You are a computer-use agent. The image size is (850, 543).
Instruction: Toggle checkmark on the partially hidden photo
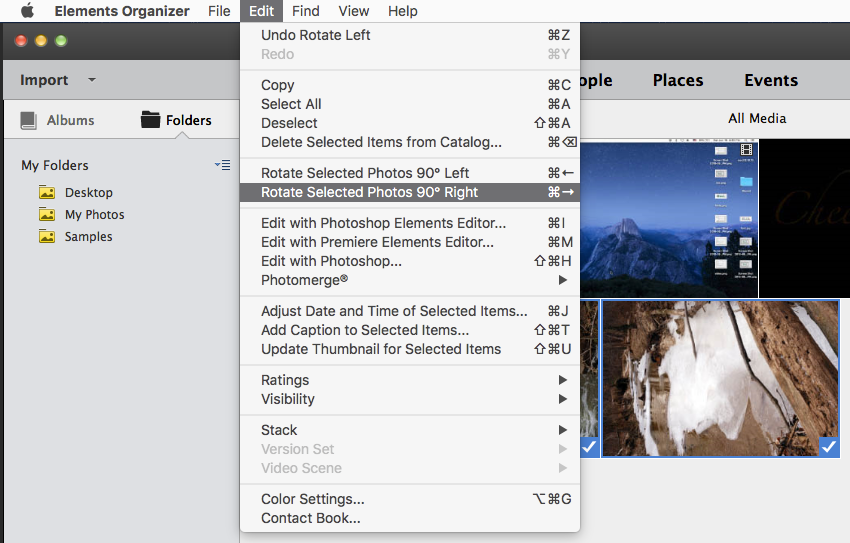pos(590,447)
